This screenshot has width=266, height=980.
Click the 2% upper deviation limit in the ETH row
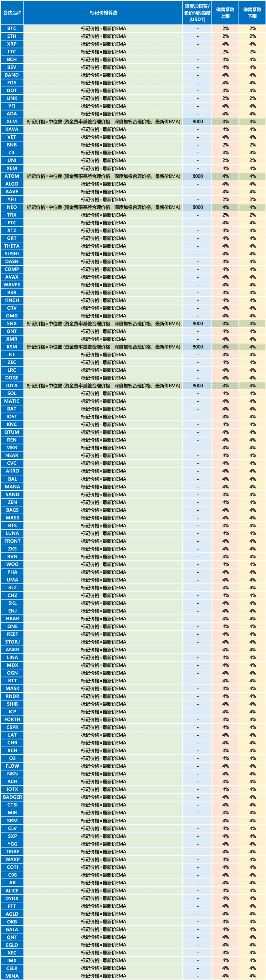coord(226,36)
